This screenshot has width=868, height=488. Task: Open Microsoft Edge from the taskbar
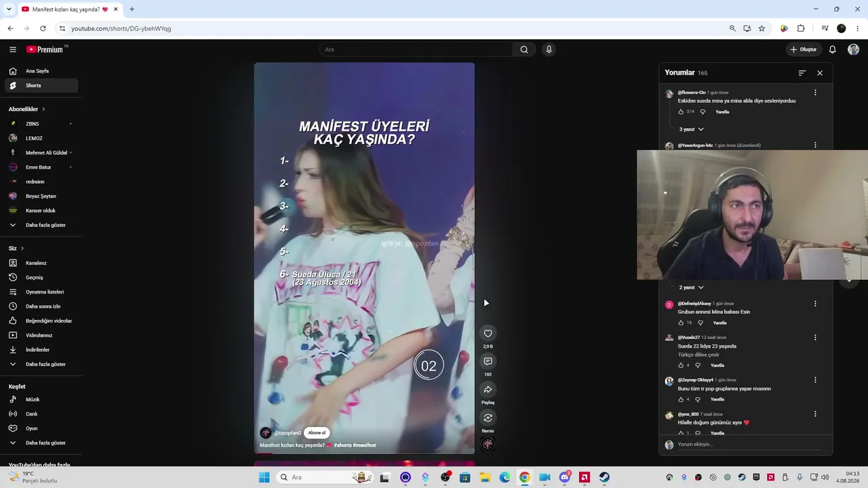click(505, 477)
